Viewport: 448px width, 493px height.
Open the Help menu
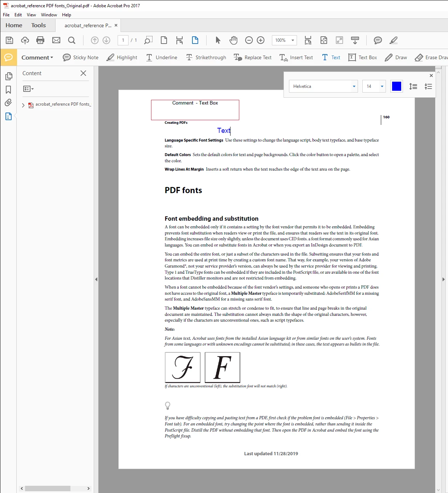point(66,15)
